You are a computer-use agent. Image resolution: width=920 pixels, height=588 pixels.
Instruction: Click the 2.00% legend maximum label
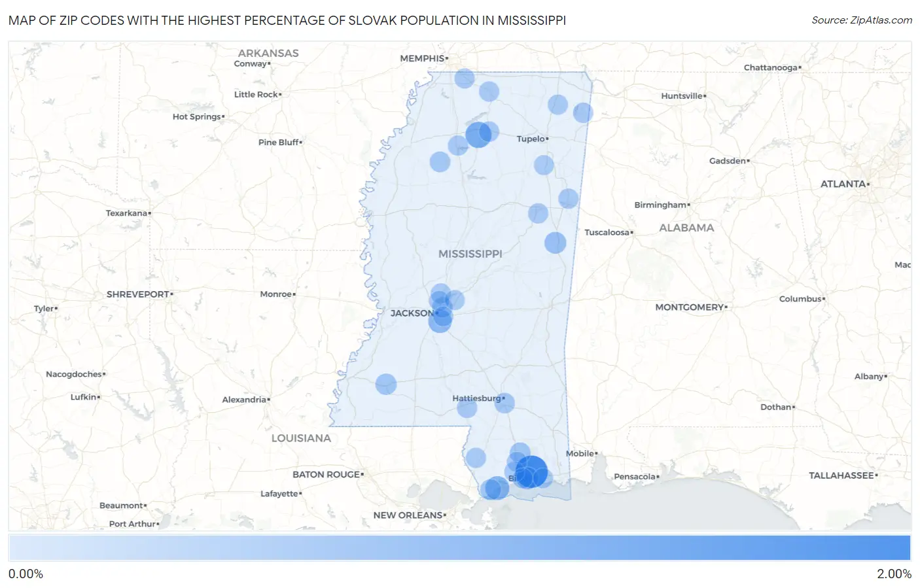pyautogui.click(x=894, y=574)
